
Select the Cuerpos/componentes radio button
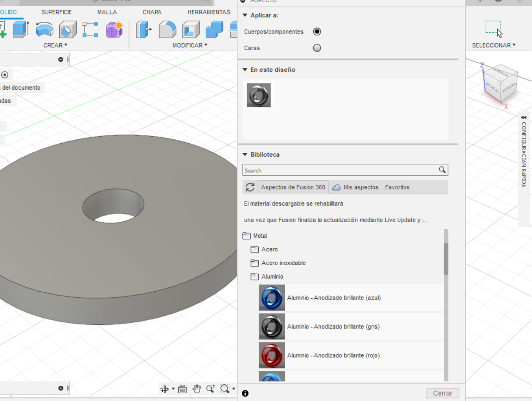[317, 31]
